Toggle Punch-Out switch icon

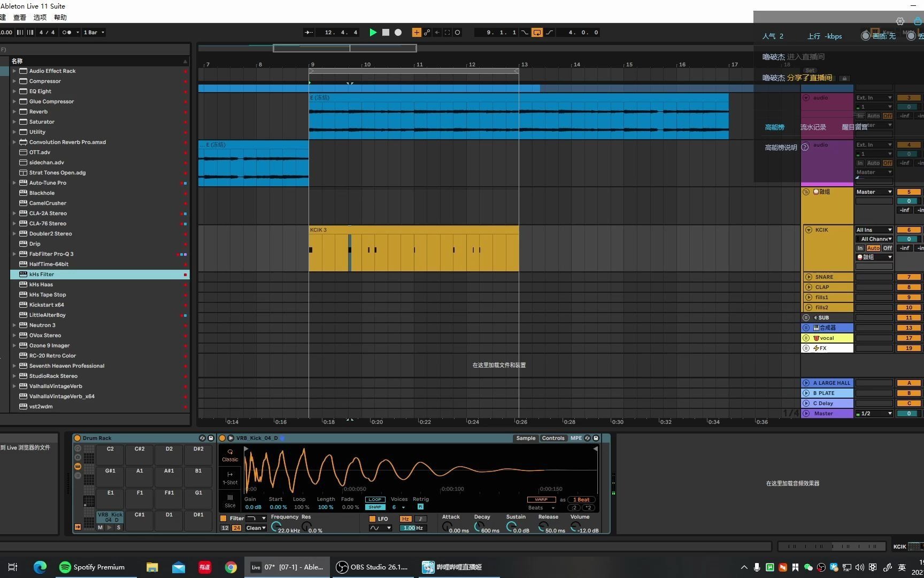[549, 33]
